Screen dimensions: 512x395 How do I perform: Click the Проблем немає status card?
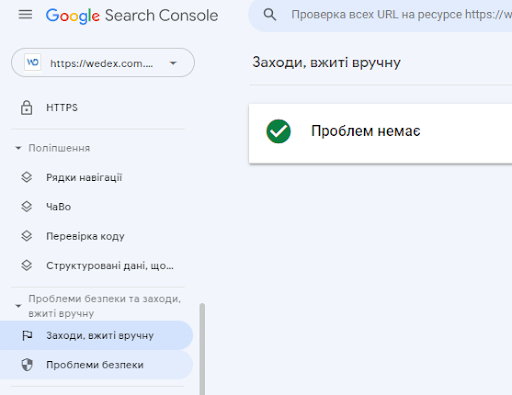click(380, 134)
